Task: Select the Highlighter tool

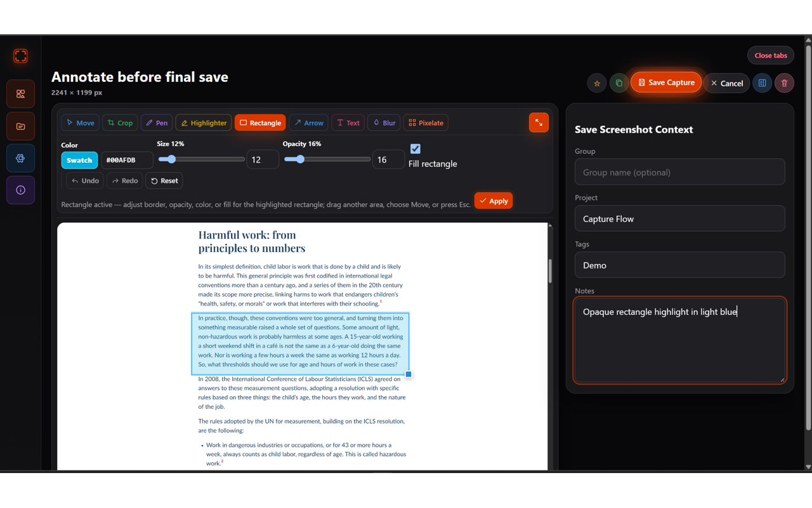Action: (204, 123)
